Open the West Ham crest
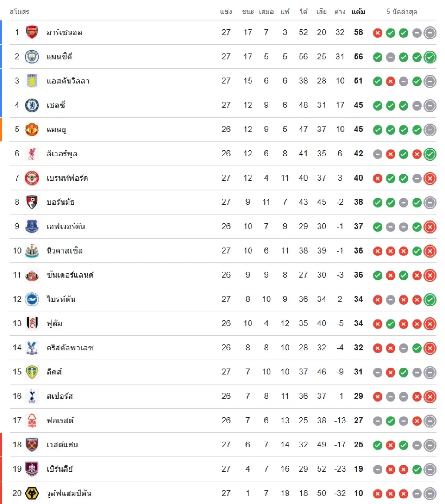The width and height of the screenshot is (445, 504). click(32, 445)
